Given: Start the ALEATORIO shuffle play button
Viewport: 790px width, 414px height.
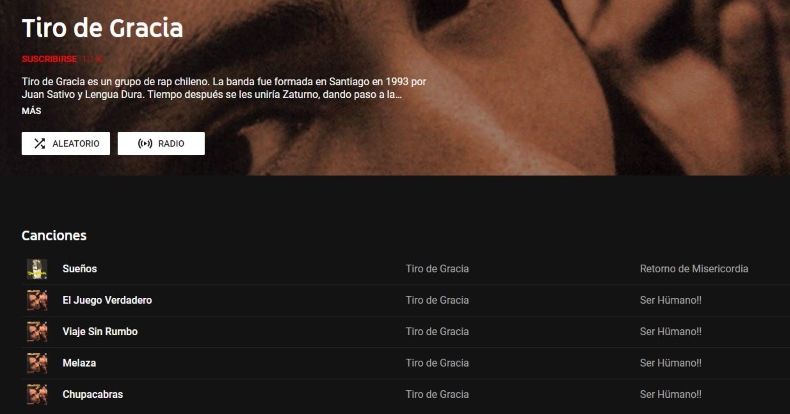Looking at the screenshot, I should pyautogui.click(x=66, y=144).
